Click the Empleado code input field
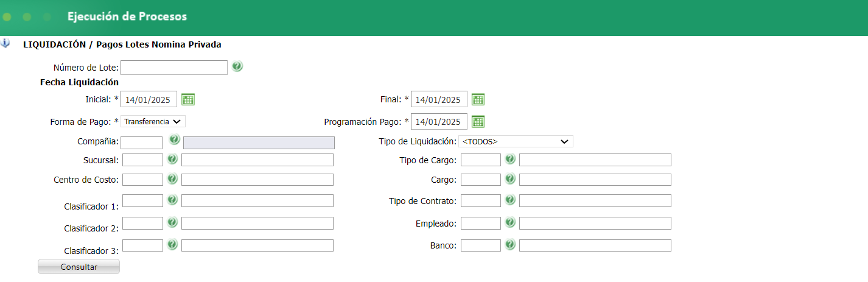This screenshot has height=282, width=868. [481, 223]
